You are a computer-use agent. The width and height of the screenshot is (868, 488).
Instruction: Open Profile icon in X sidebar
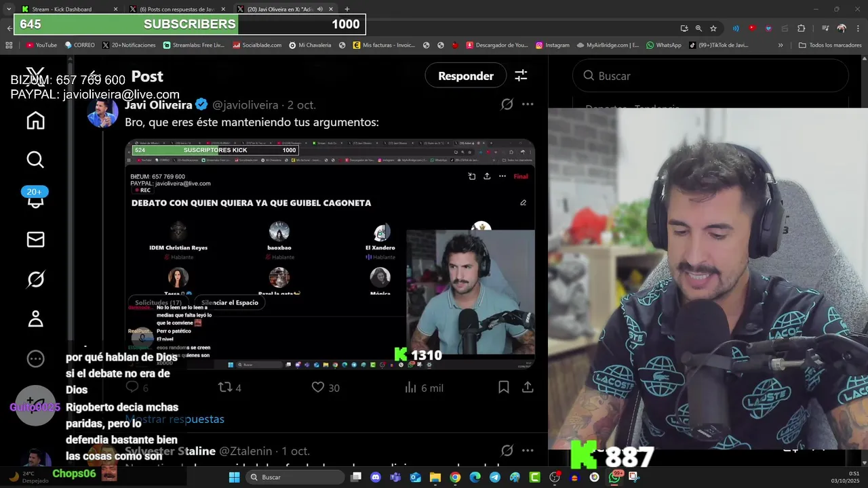[x=35, y=319]
